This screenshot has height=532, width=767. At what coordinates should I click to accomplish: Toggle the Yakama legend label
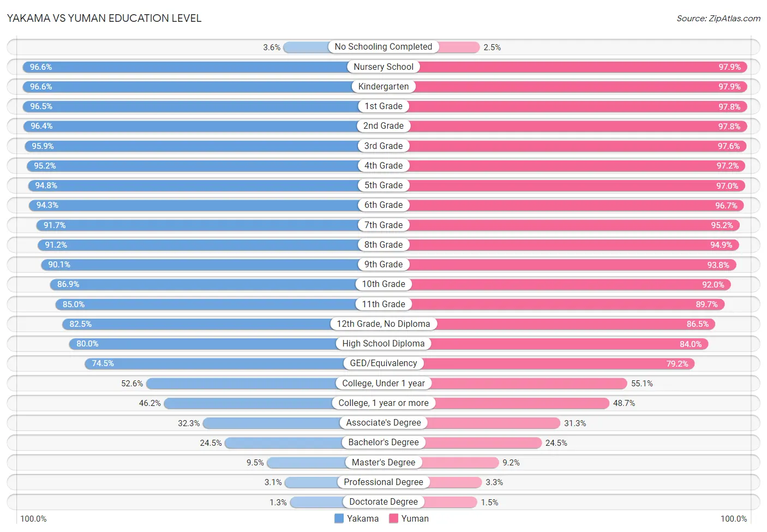(363, 518)
